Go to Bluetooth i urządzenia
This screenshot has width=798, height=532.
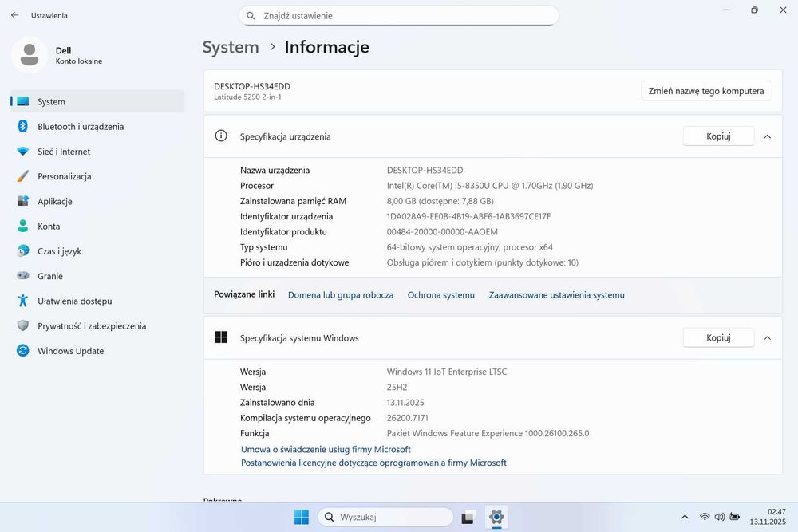tap(97, 126)
